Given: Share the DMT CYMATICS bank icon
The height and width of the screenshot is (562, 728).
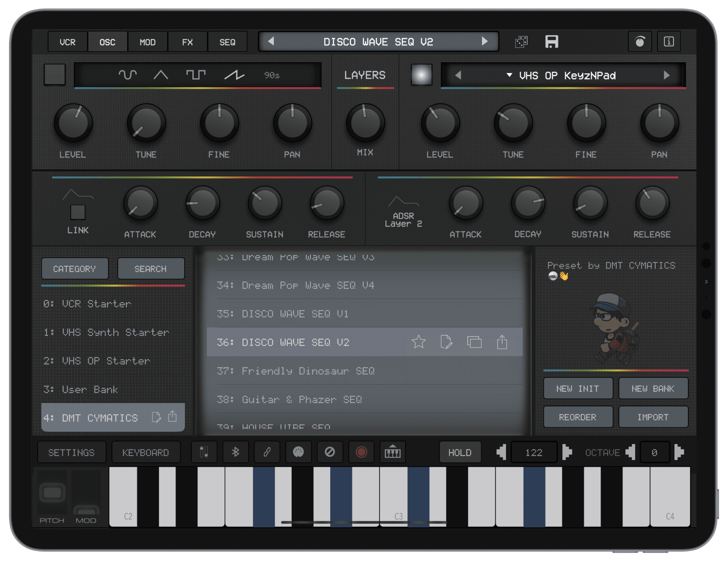Looking at the screenshot, I should [x=172, y=416].
